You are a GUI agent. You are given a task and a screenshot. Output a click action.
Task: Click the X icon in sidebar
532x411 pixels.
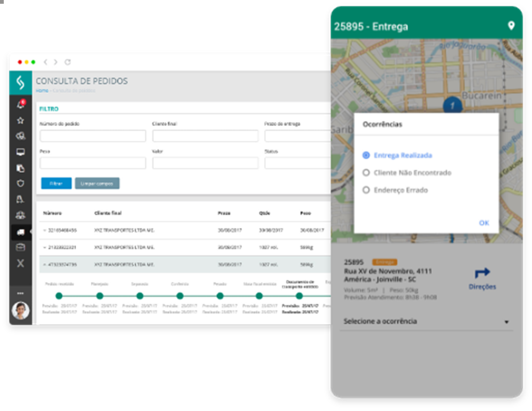click(x=20, y=263)
